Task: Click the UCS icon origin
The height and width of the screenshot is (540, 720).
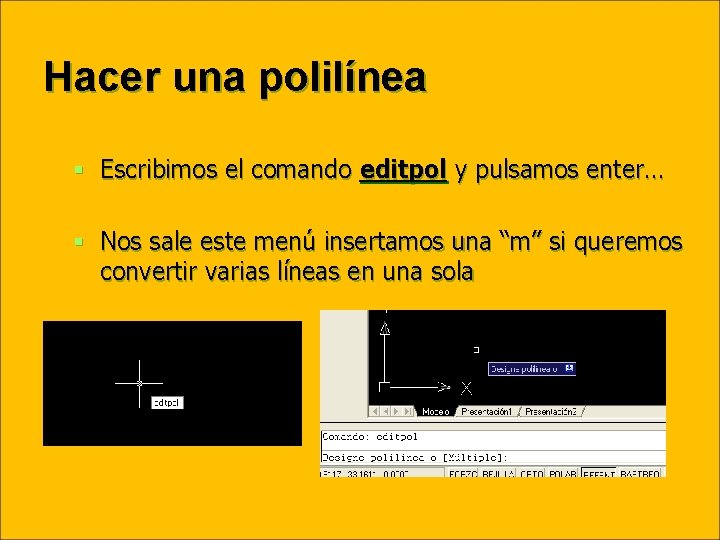Action: pyautogui.click(x=384, y=387)
